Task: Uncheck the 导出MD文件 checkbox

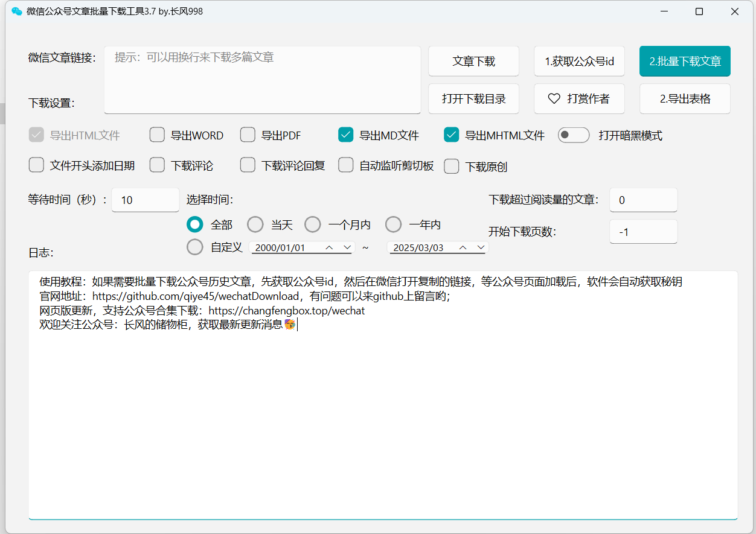Action: [346, 135]
